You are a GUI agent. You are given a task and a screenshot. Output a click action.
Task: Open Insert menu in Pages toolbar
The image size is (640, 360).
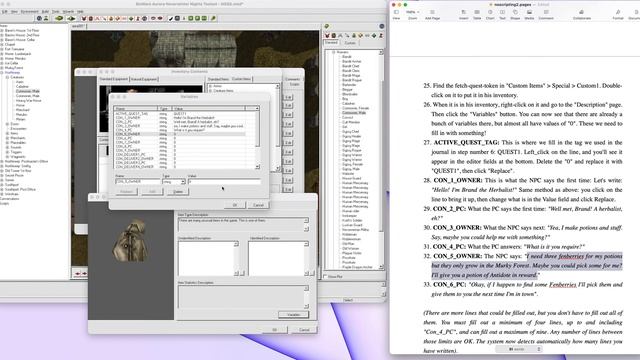(463, 14)
